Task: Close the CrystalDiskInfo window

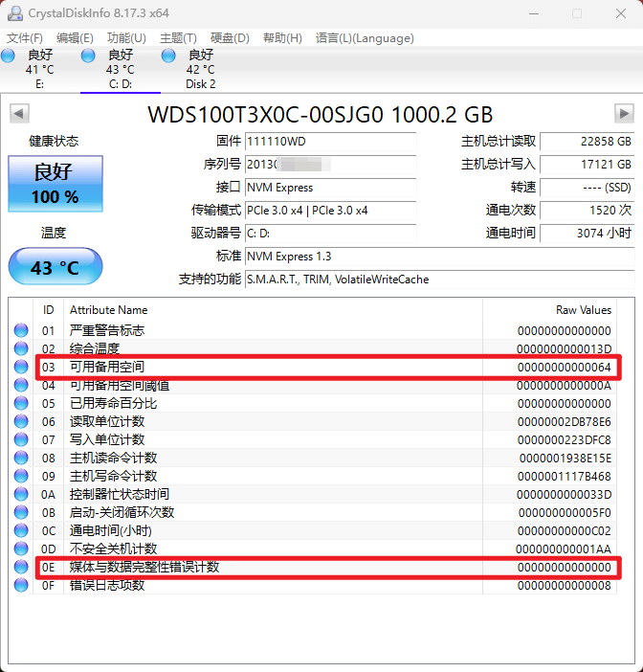Action: [621, 13]
